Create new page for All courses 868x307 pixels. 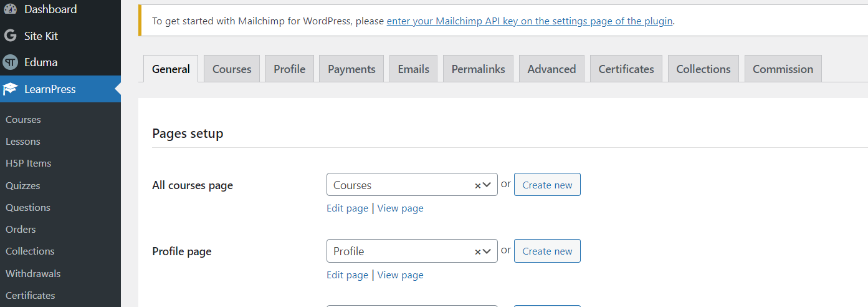click(547, 185)
